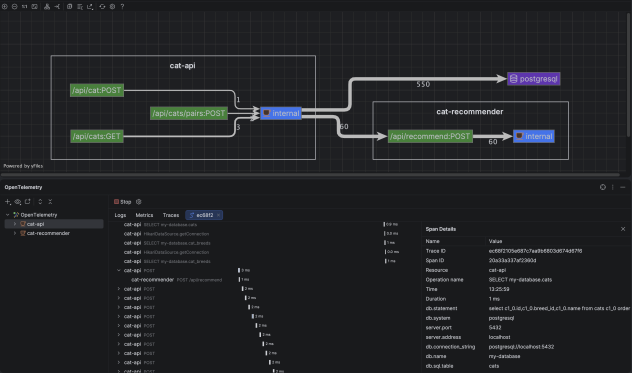This screenshot has height=373, width=632.
Task: Collapse the OpenTelemetry root tree node
Action: (x=8, y=215)
